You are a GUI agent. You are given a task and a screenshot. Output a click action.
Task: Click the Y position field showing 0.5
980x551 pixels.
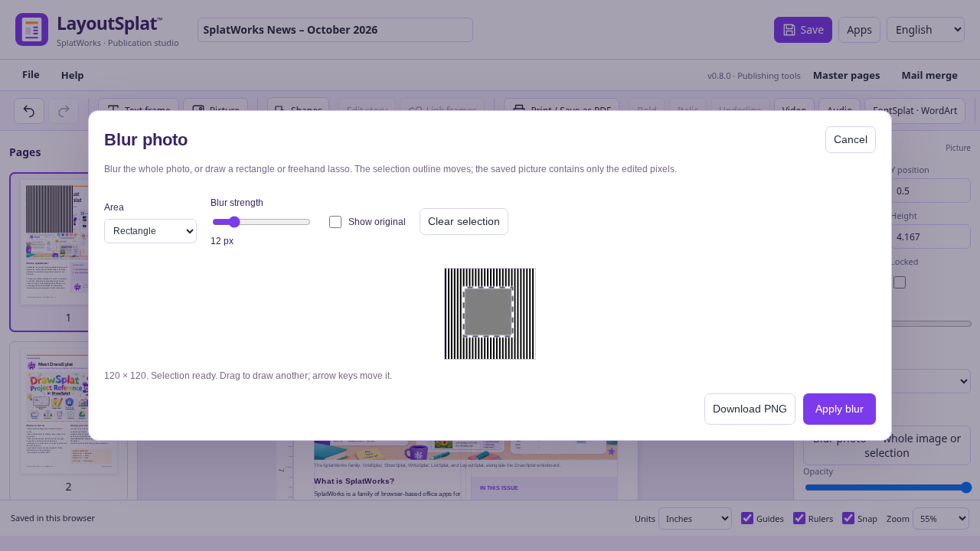(x=931, y=191)
